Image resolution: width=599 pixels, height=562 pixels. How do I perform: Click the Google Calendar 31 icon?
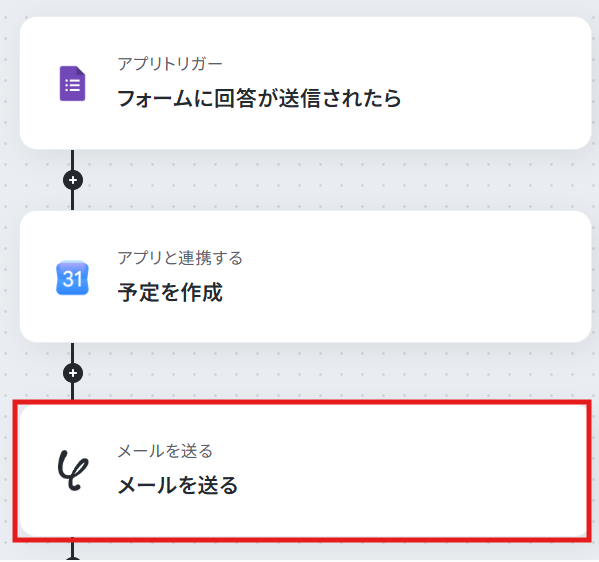(x=72, y=278)
